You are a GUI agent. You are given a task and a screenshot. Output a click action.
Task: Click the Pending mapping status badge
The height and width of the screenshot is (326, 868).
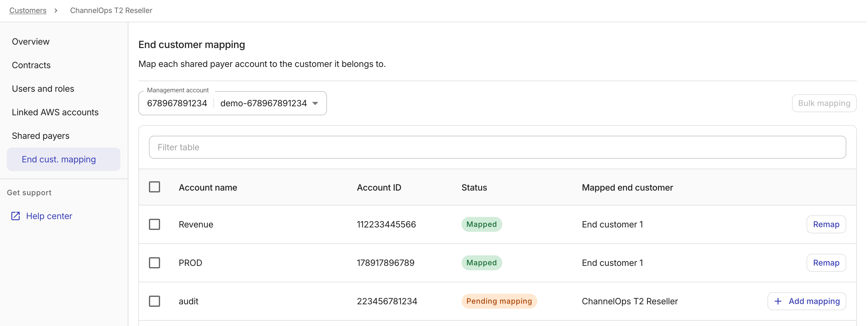pos(499,301)
